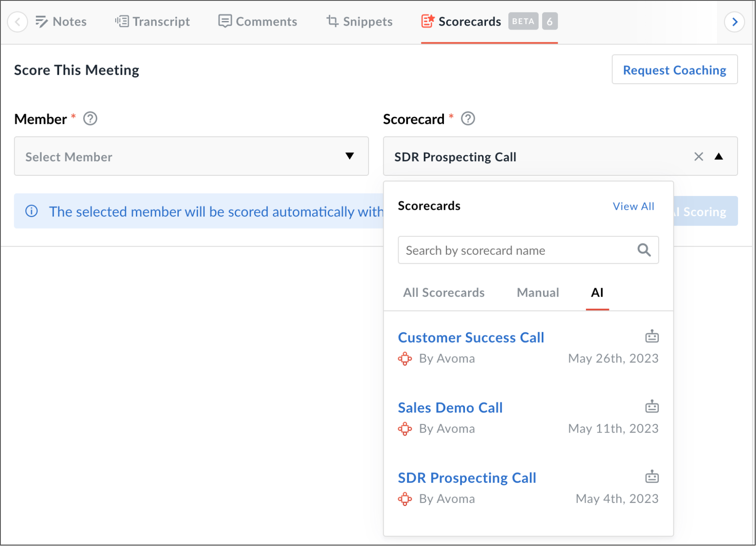Select the All Scorecards filter tab
The width and height of the screenshot is (756, 548).
tap(444, 292)
